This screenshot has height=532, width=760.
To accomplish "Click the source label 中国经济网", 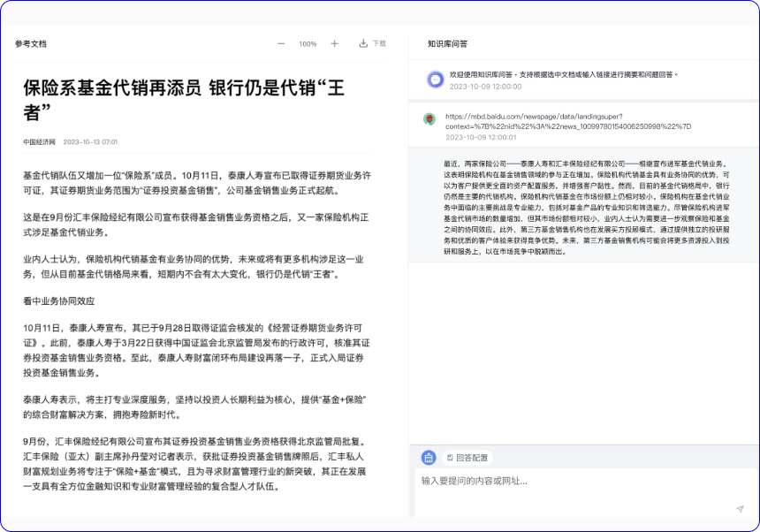I will [39, 142].
